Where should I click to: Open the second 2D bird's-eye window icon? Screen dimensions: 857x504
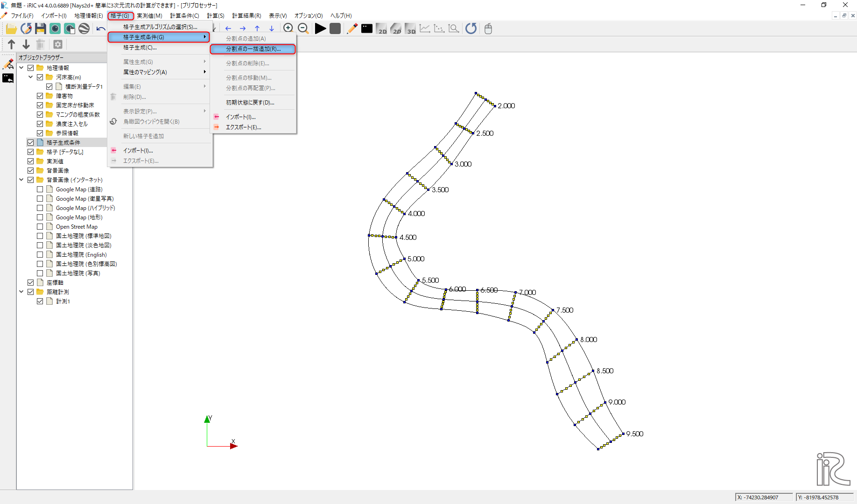pyautogui.click(x=396, y=29)
